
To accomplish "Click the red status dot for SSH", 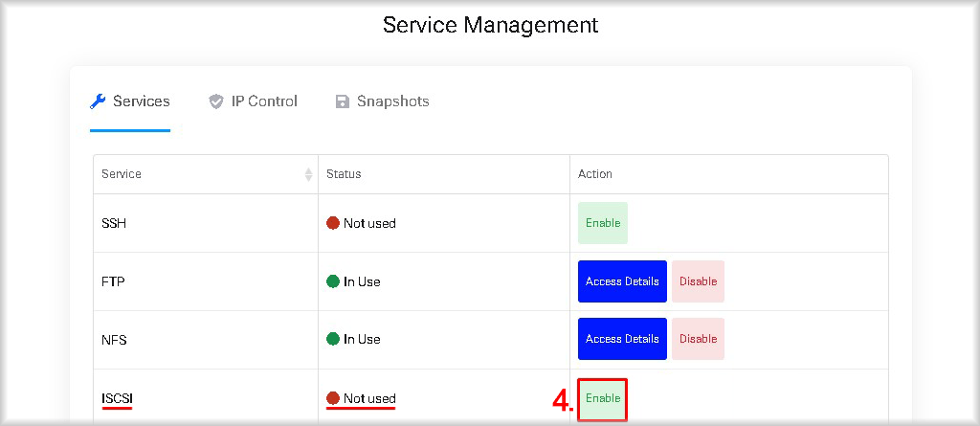I will coord(332,223).
